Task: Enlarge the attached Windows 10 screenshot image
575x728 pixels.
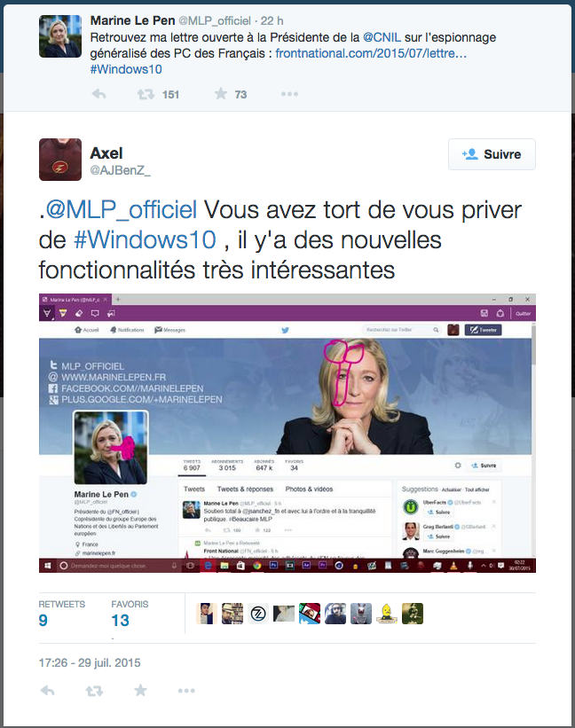Action: (x=287, y=433)
